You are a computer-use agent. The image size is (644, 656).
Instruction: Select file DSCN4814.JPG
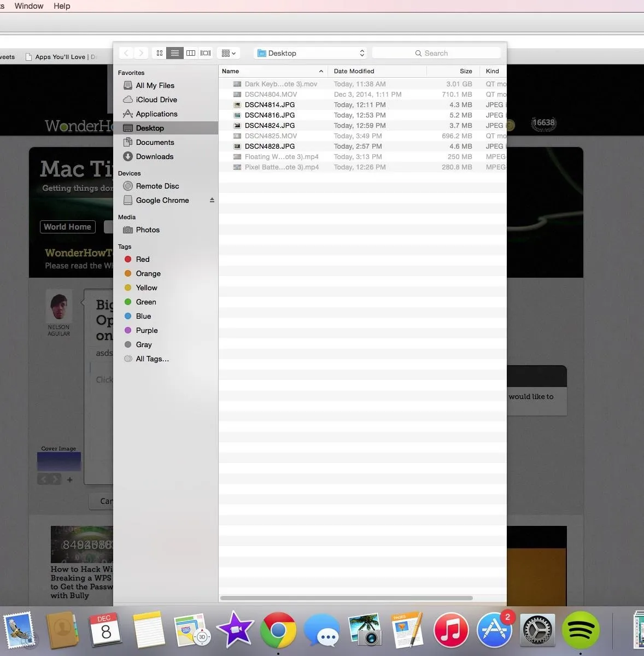point(362,105)
